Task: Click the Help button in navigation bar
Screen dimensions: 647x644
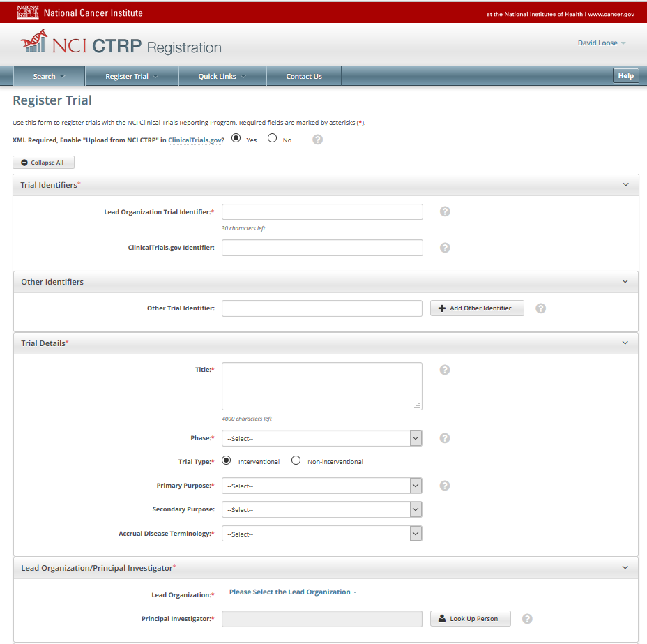Action: tap(625, 76)
